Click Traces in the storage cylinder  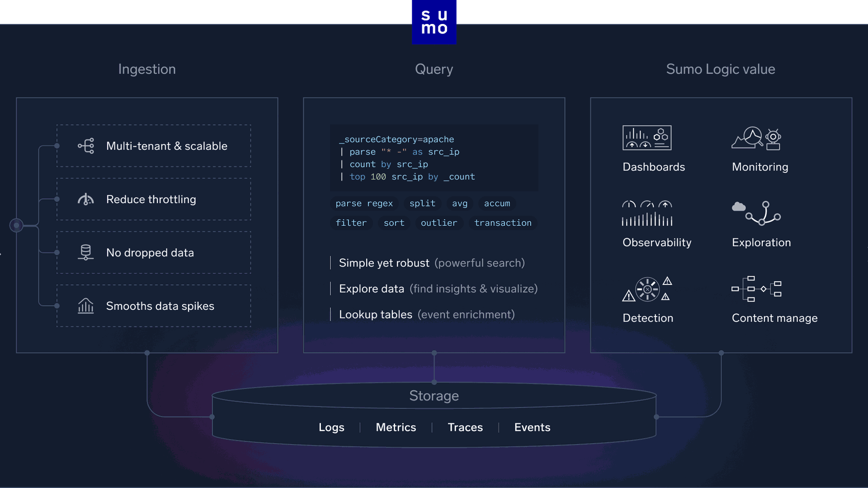click(465, 427)
